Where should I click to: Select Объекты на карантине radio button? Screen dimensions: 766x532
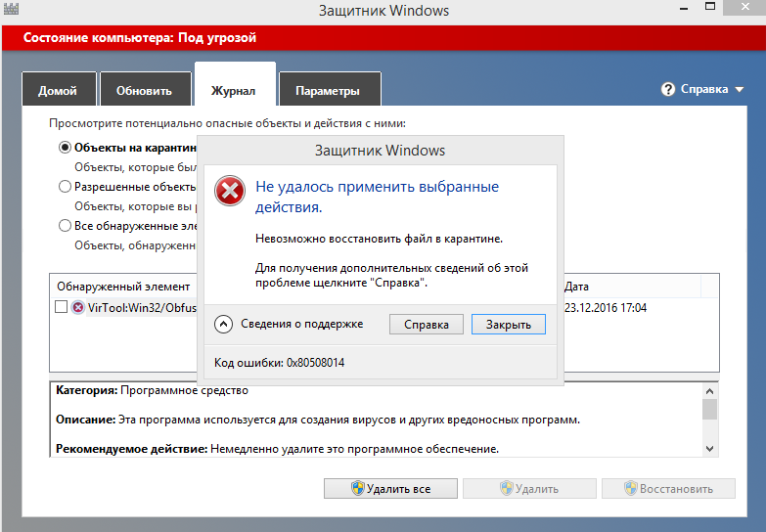coord(65,148)
